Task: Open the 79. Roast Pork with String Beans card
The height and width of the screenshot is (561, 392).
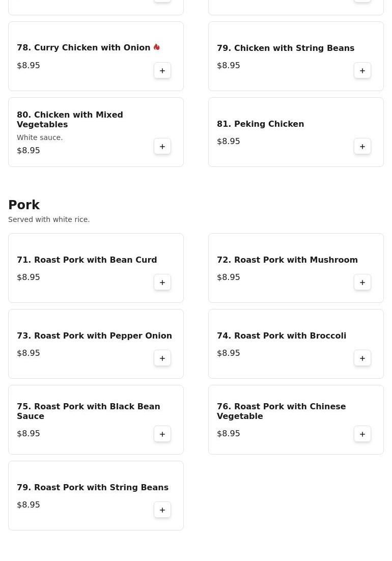Action: (x=96, y=495)
